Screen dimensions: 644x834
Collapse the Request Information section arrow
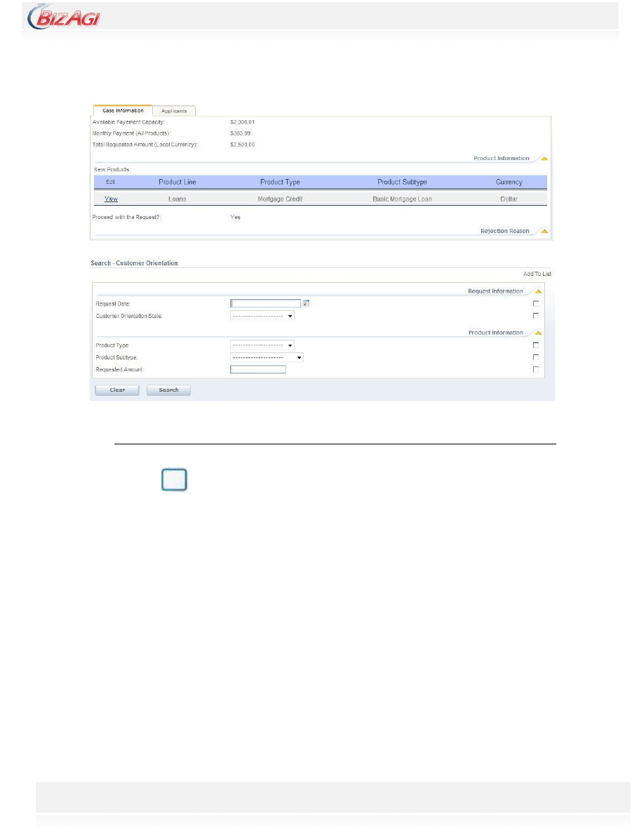(537, 291)
